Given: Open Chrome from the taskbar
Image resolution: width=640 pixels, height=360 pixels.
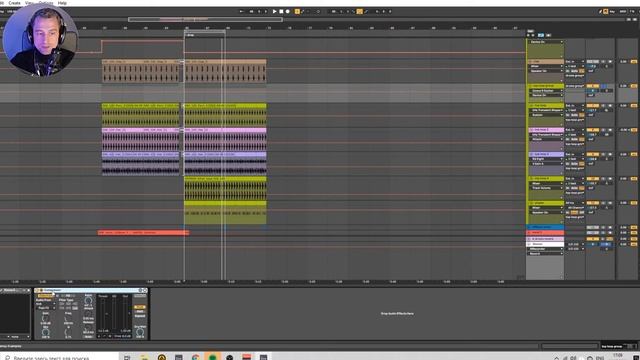Looking at the screenshot, I should 196,357.
